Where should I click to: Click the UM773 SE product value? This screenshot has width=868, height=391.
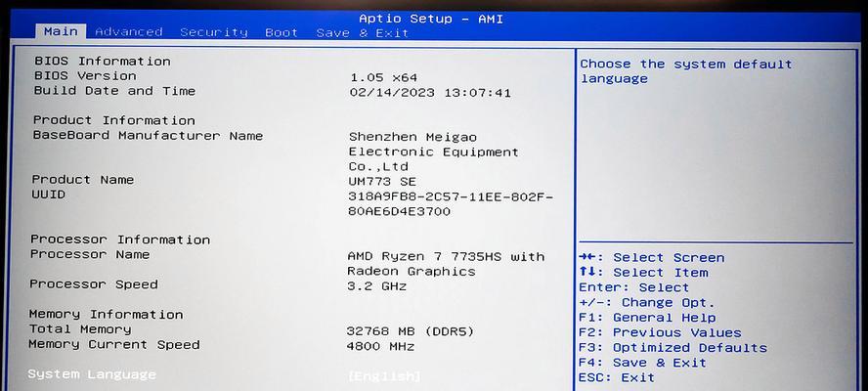382,181
